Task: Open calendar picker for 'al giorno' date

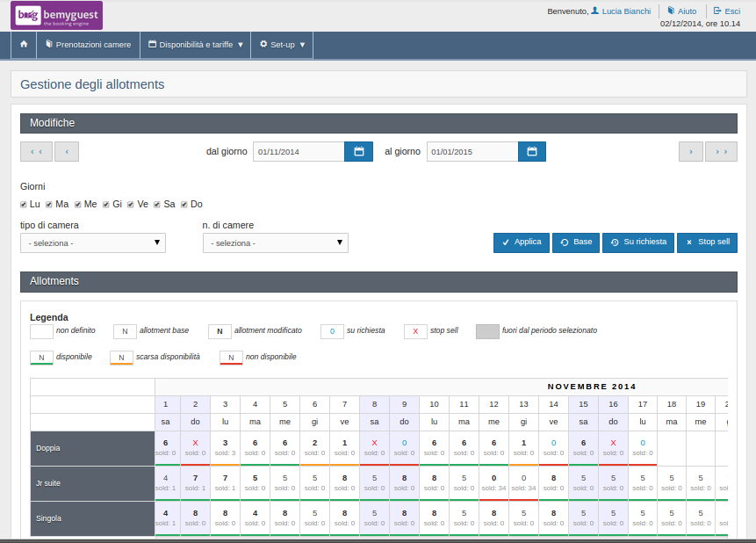Action: (532, 152)
